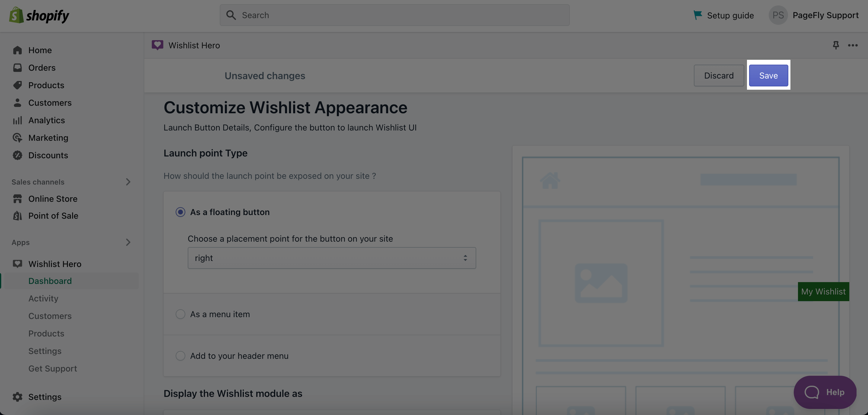
Task: Click the Wishlist Hero sidebar heart icon
Action: [x=18, y=264]
